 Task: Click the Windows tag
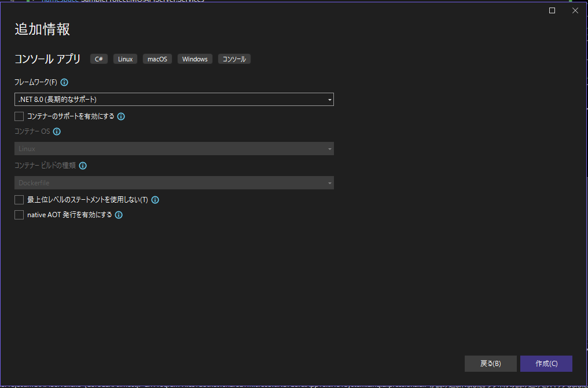195,59
